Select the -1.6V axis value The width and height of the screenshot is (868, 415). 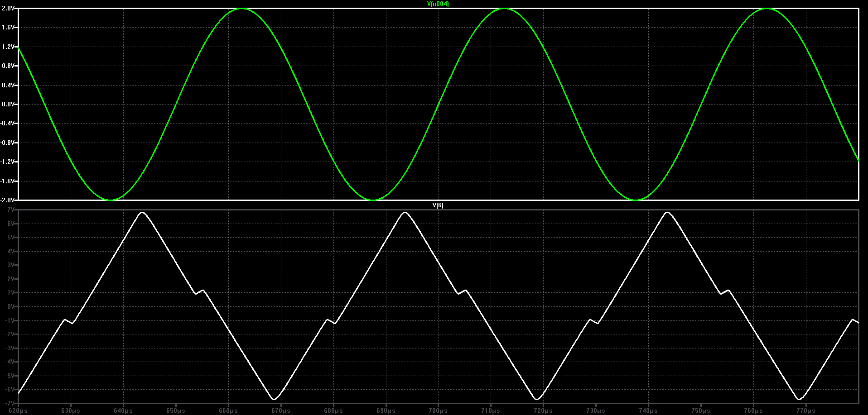coord(8,181)
